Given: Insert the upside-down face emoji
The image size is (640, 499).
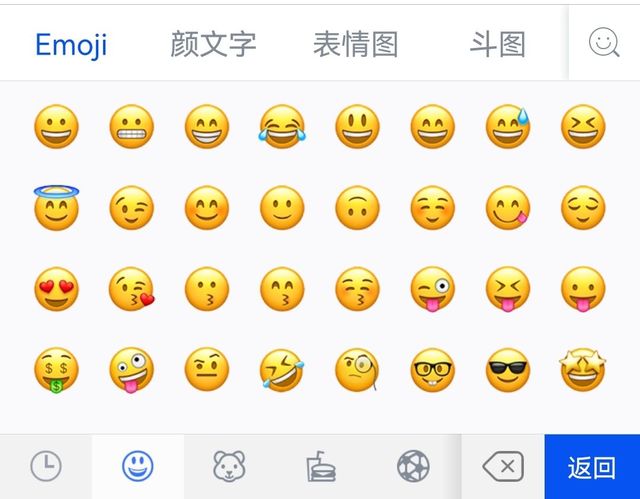Looking at the screenshot, I should [x=357, y=207].
